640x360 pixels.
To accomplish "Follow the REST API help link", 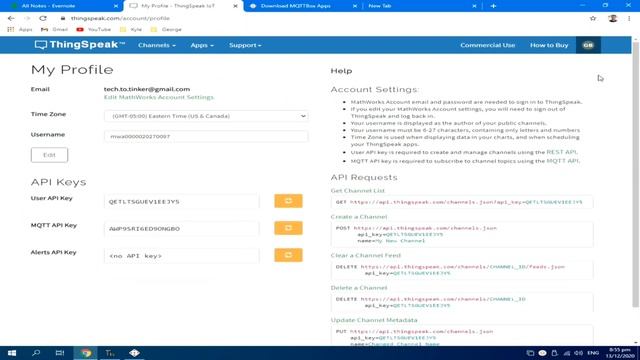I will (562, 152).
